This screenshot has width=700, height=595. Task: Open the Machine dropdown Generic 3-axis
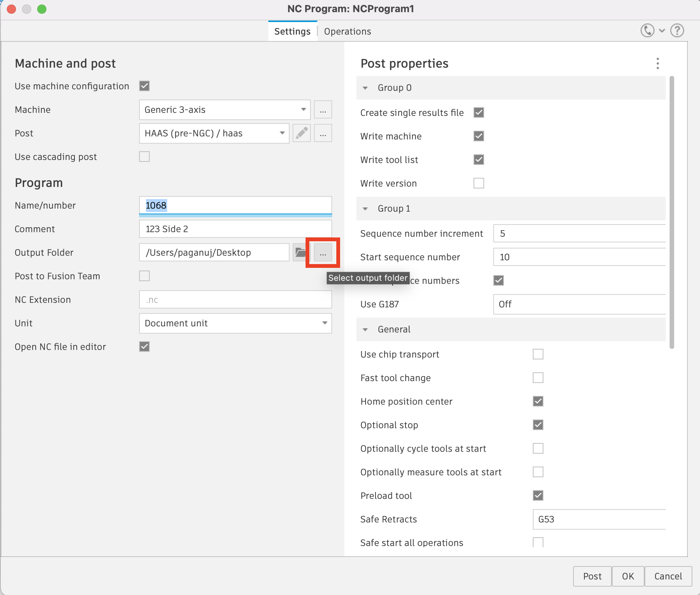click(x=225, y=110)
